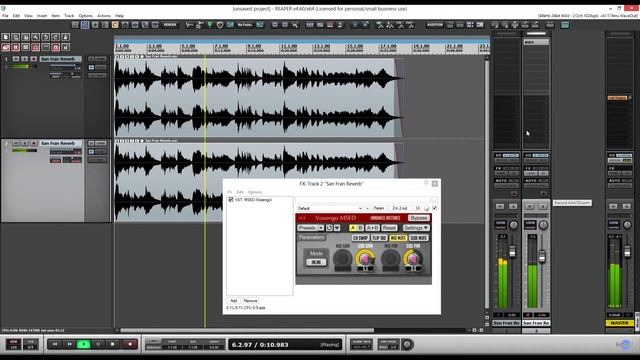Toggle record arm on track 1
This screenshot has height=360, width=640.
pos(34,59)
